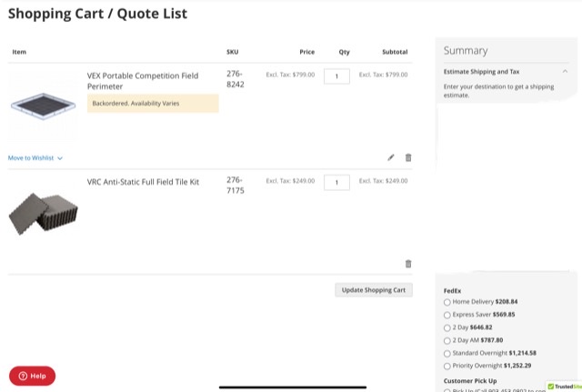Click the field perimeter product thumbnail
Screen dimensions: 582x392
coord(43,106)
